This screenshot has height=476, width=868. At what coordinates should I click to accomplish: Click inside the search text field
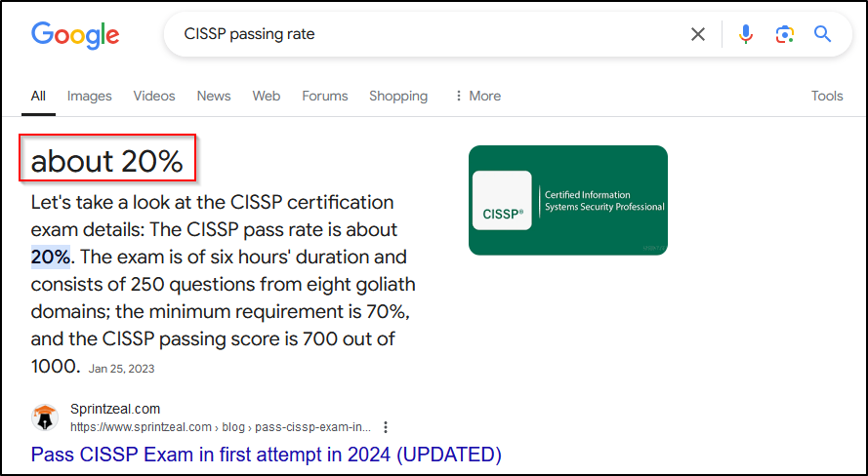coord(430,35)
